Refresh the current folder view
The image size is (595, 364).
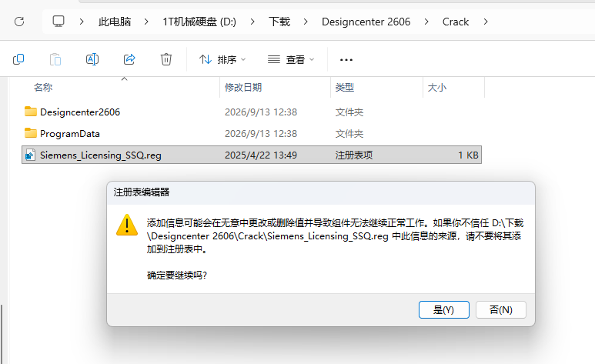point(19,22)
